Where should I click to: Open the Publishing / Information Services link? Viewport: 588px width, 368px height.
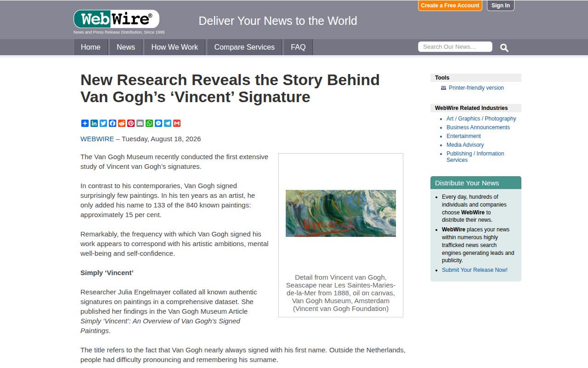(475, 157)
